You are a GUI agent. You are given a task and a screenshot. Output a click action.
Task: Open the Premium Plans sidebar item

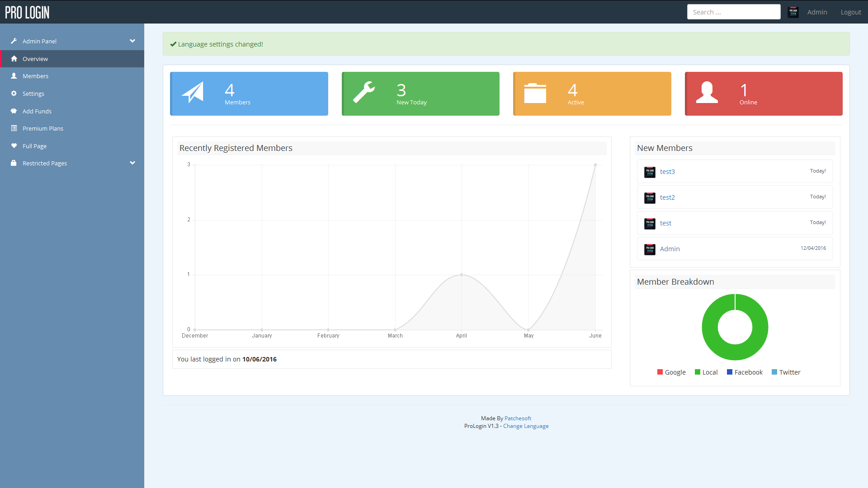tap(43, 129)
